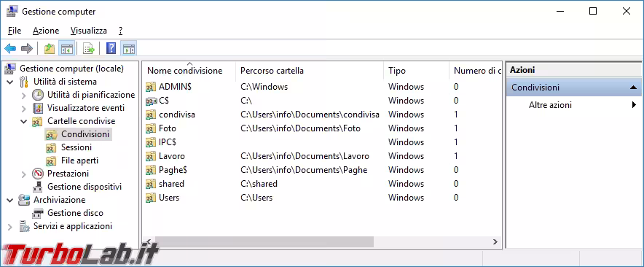Click the shared share icon
This screenshot has height=267, width=644.
151,184
